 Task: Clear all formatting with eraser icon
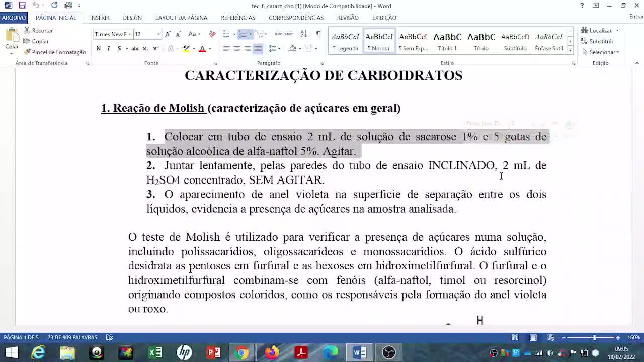pos(212,34)
